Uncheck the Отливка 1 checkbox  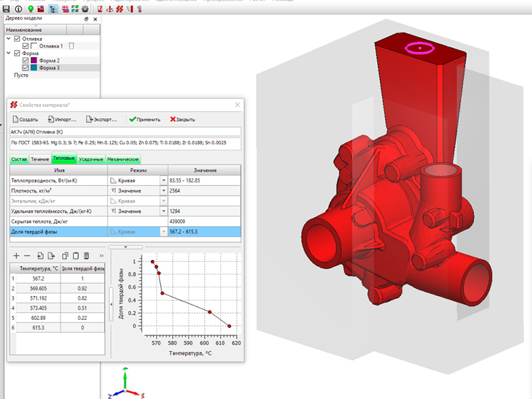tap(26, 46)
